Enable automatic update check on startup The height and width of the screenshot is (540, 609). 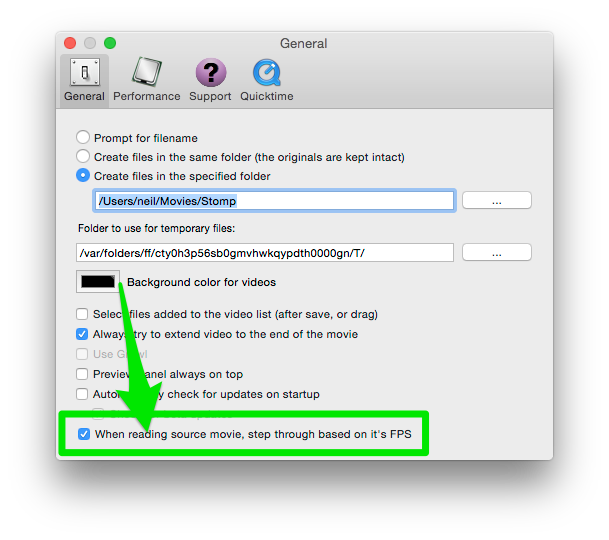click(82, 394)
